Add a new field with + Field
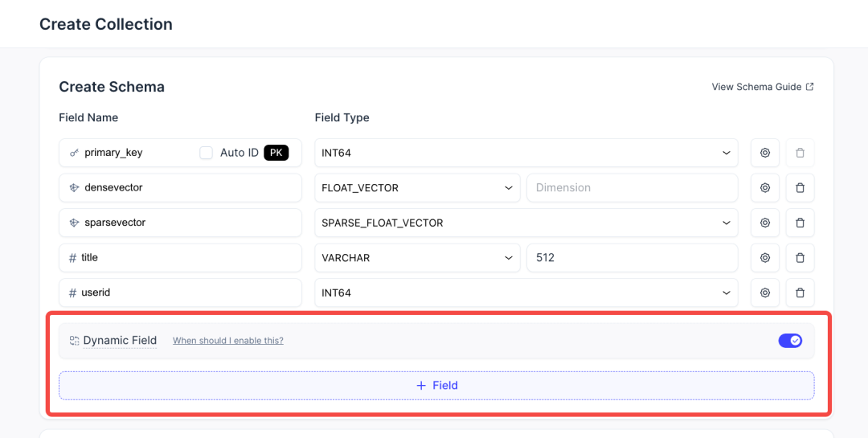The height and width of the screenshot is (438, 868). 436,386
